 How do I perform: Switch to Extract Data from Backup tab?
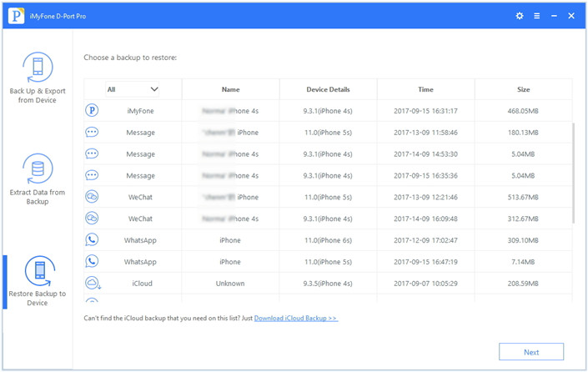(38, 180)
